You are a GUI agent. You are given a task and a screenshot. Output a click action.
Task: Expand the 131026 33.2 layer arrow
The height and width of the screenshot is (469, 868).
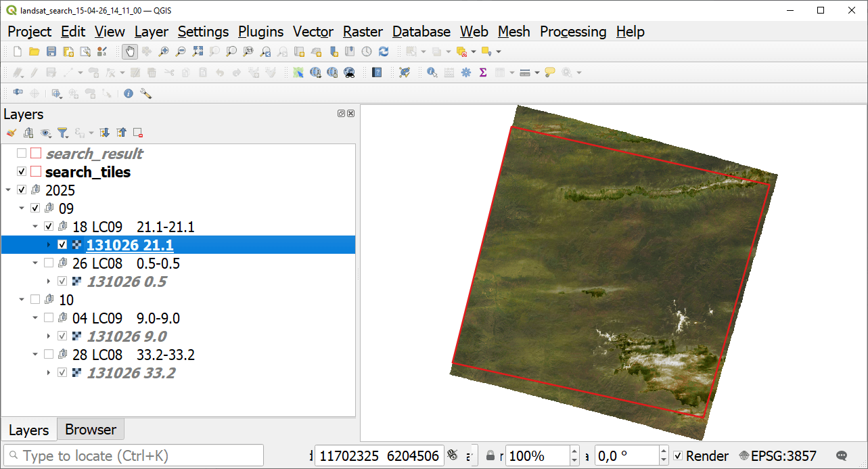[49, 373]
